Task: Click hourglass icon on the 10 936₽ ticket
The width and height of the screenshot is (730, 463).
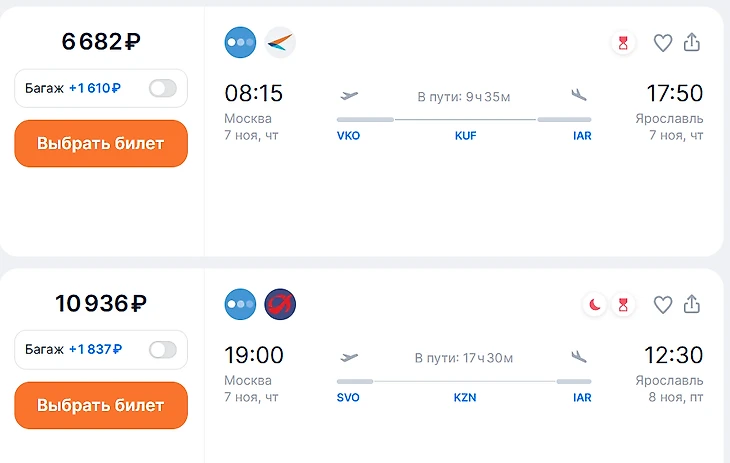Action: coord(624,305)
